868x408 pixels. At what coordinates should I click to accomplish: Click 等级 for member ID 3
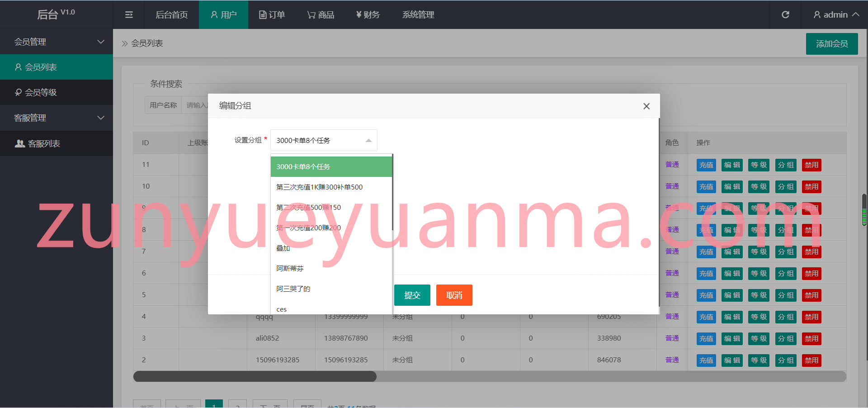(x=759, y=339)
